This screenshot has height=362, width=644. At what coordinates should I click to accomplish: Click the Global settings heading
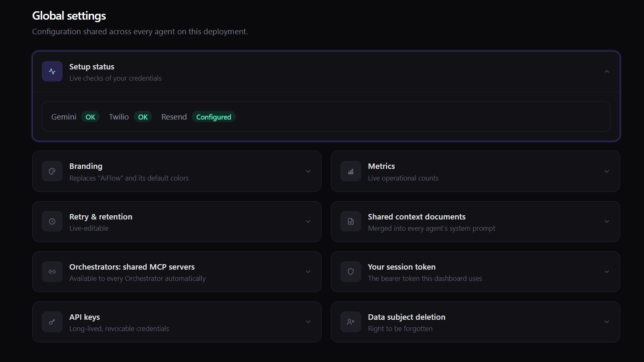tap(69, 16)
